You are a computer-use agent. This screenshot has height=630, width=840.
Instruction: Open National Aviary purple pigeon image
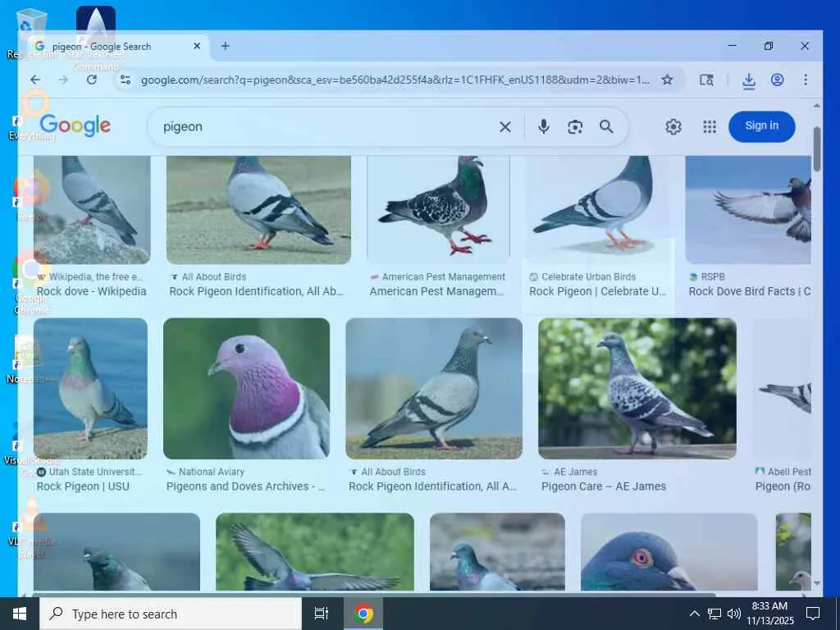click(x=246, y=388)
